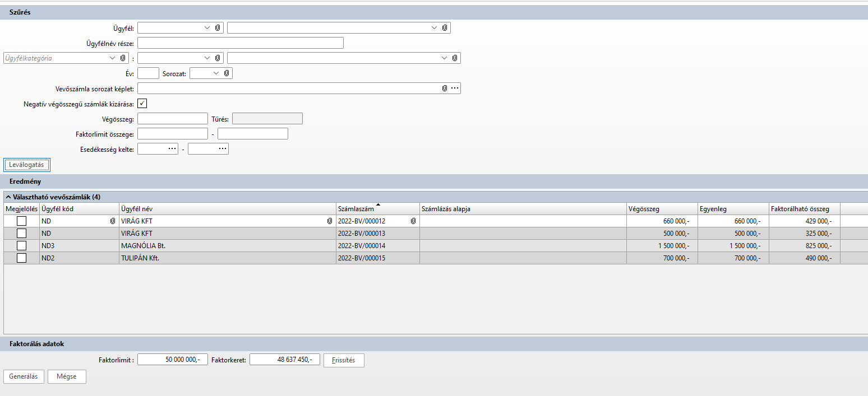This screenshot has width=868, height=396.
Task: Click paperclip icon next to Ügyfélkategória combo
Action: 123,58
